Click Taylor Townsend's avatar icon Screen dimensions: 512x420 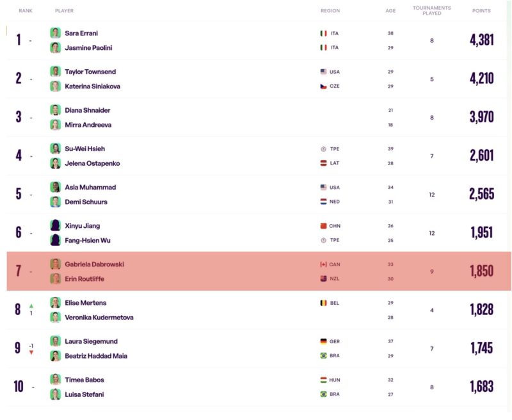click(55, 72)
